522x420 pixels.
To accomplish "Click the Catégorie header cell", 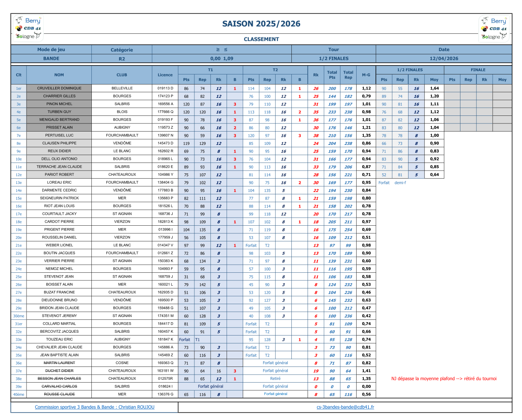I will (122, 50).
